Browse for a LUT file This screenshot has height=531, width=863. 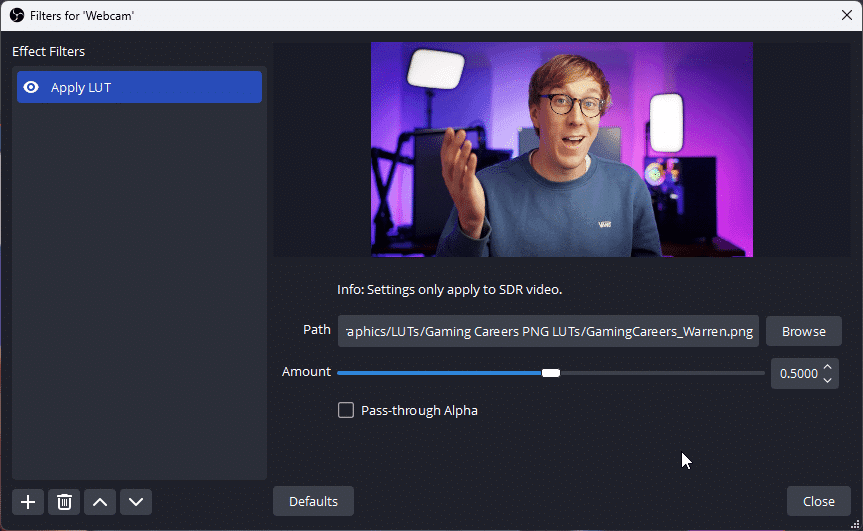pos(803,331)
